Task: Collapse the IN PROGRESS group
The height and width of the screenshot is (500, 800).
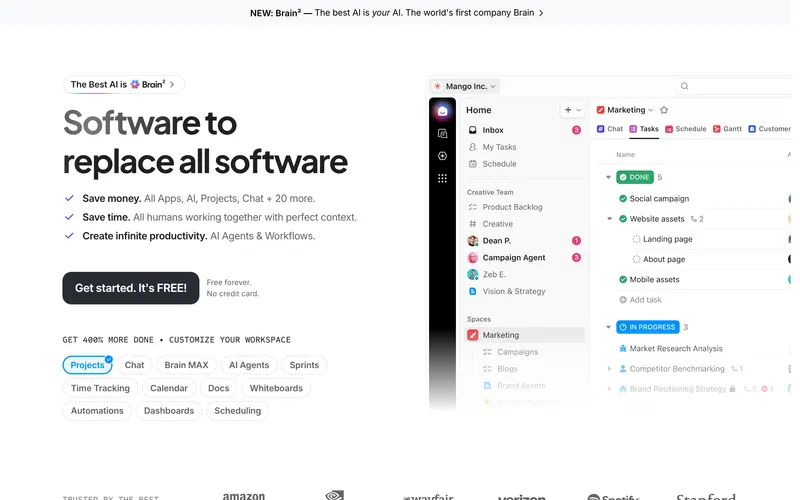Action: coord(608,327)
